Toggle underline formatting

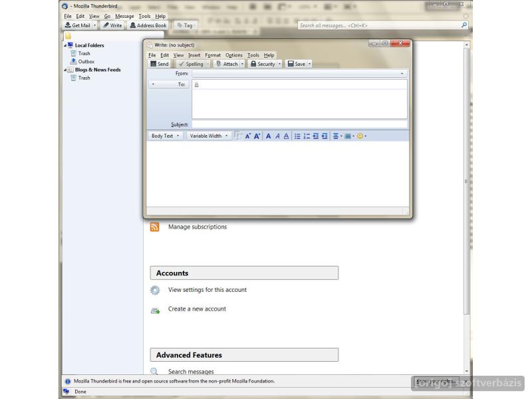point(287,136)
